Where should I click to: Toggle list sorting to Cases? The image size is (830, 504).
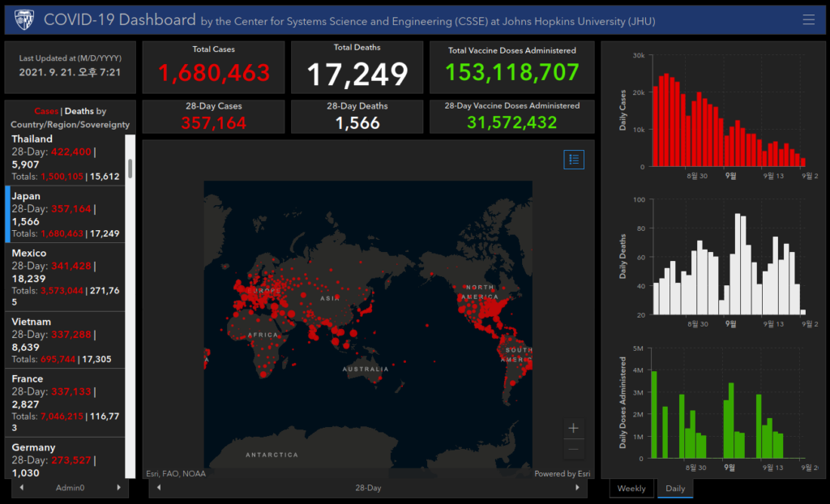coord(46,111)
